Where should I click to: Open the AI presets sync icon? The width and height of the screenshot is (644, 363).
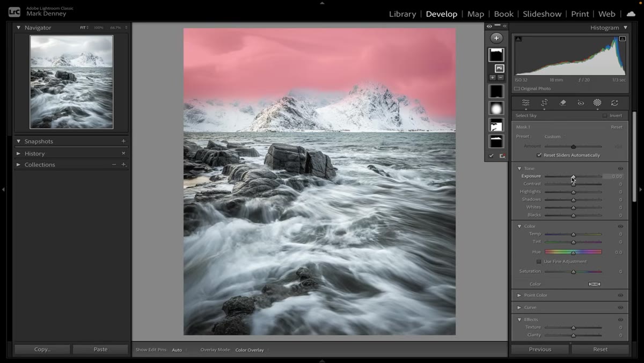tap(614, 103)
